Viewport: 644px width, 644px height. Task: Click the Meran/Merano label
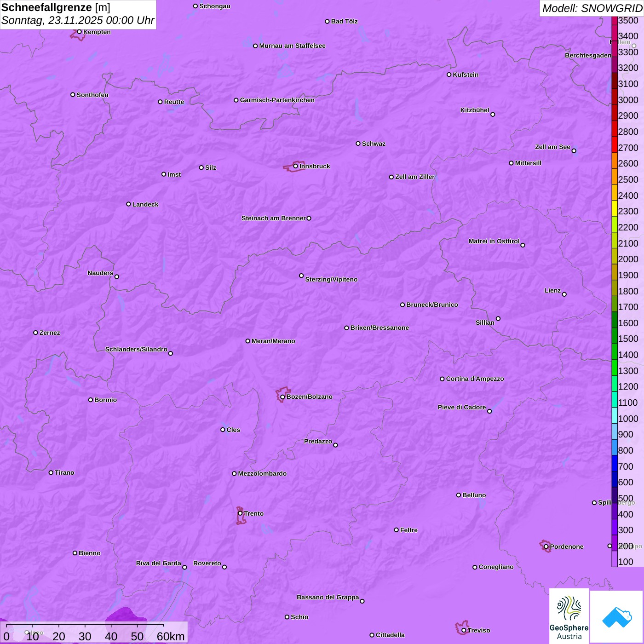tap(273, 341)
